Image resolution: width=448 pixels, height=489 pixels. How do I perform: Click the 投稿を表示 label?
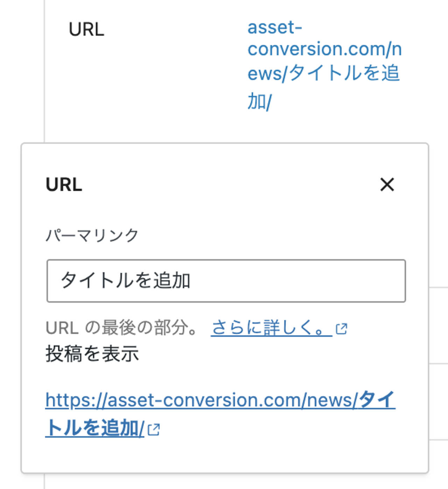coord(92,353)
